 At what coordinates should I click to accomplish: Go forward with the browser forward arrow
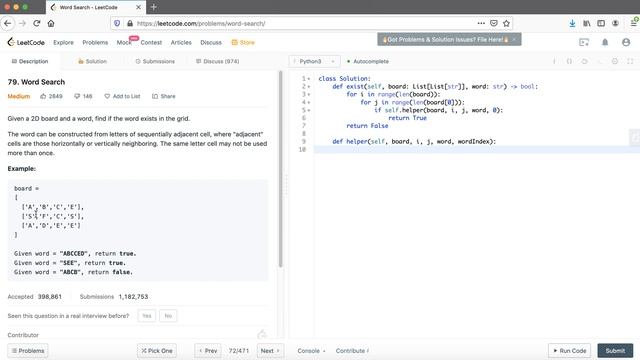click(22, 23)
